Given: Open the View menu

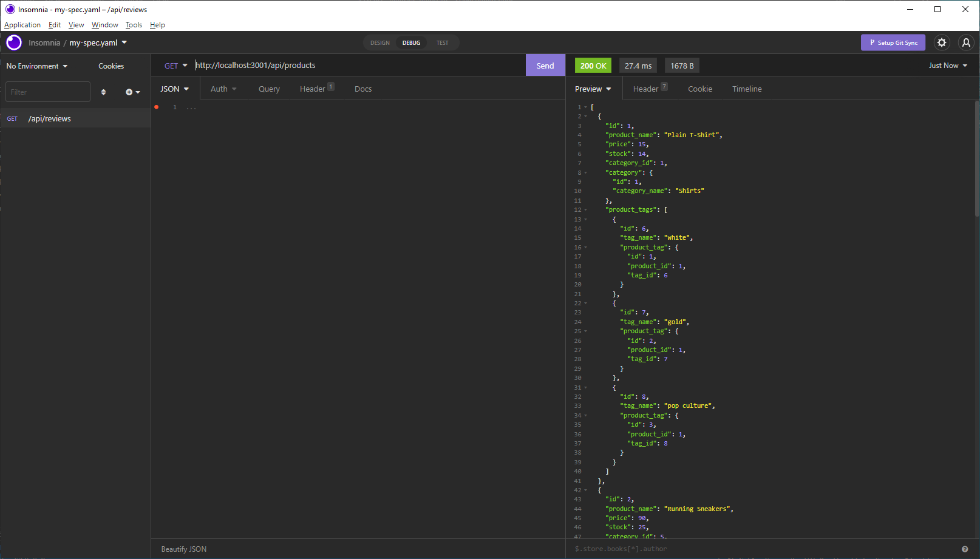Looking at the screenshot, I should pyautogui.click(x=76, y=25).
